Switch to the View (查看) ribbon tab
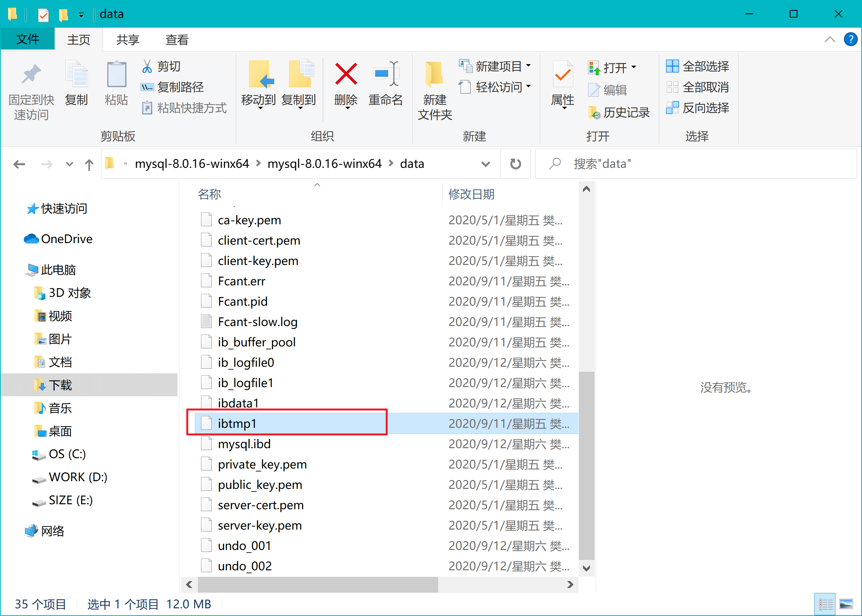Image resolution: width=862 pixels, height=616 pixels. coord(177,40)
